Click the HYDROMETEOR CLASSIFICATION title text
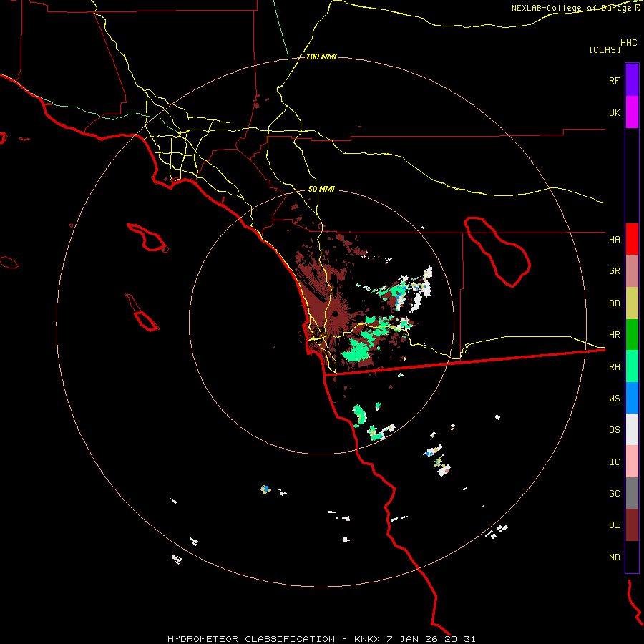The image size is (644, 644). 251,639
